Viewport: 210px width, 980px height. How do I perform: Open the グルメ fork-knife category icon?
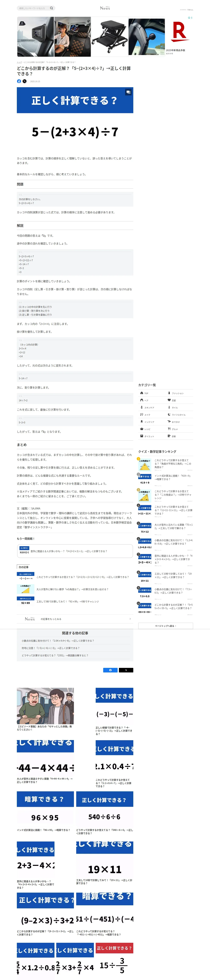169,429
